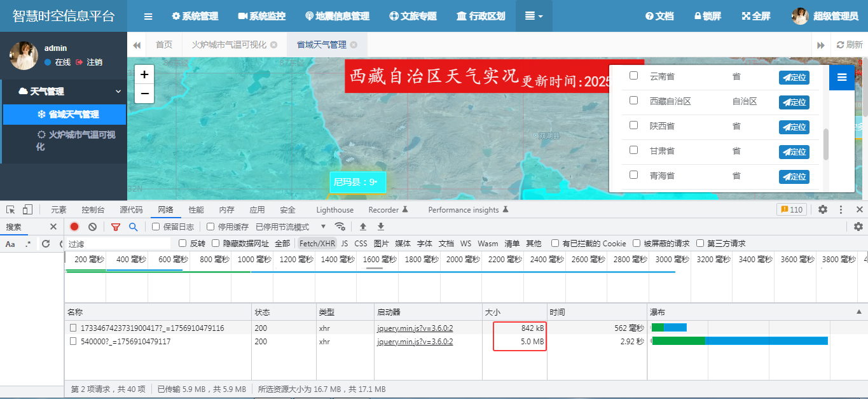Switch to the 首页 tab
Screen dimensions: 868x399
tap(164, 45)
